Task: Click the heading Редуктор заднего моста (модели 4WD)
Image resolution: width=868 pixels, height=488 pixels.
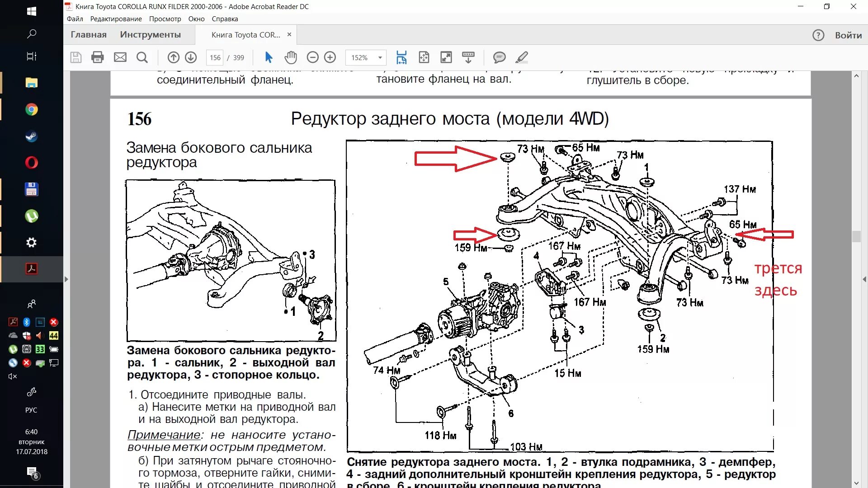Action: [450, 119]
